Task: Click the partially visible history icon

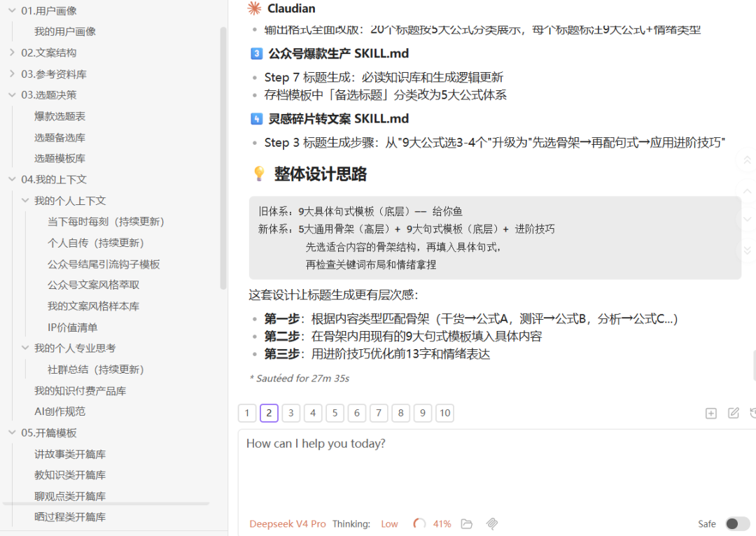Action: tap(753, 413)
